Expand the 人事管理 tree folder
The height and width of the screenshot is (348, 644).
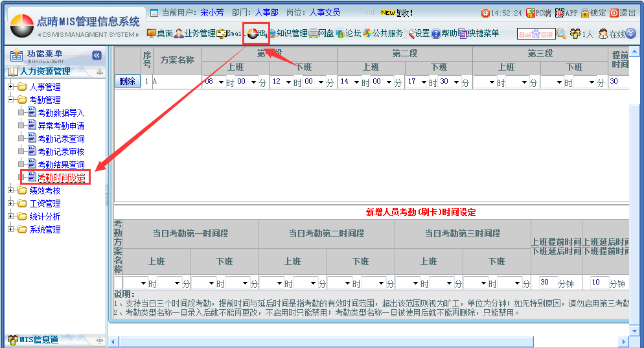11,87
